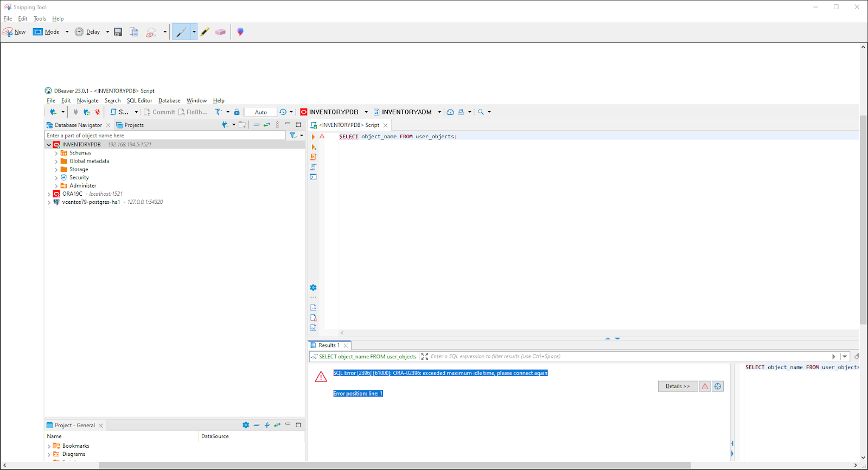
Task: Open the Send Snip dropdown arrow
Action: click(165, 32)
